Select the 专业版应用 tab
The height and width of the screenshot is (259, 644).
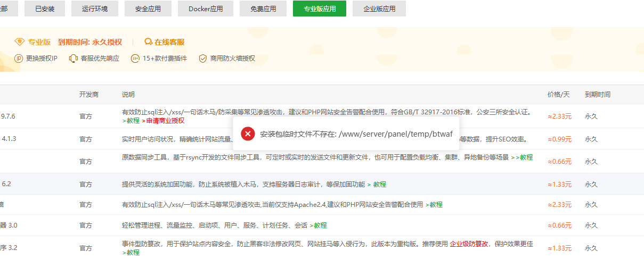click(319, 9)
